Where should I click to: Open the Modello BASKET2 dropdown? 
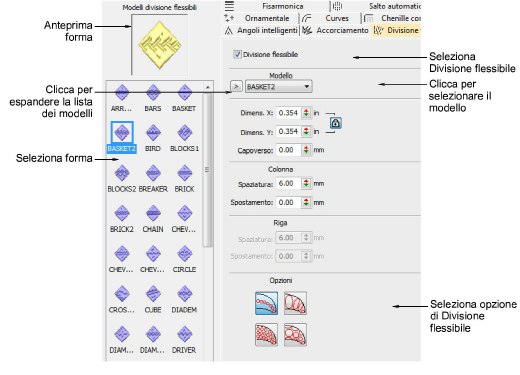pos(279,87)
